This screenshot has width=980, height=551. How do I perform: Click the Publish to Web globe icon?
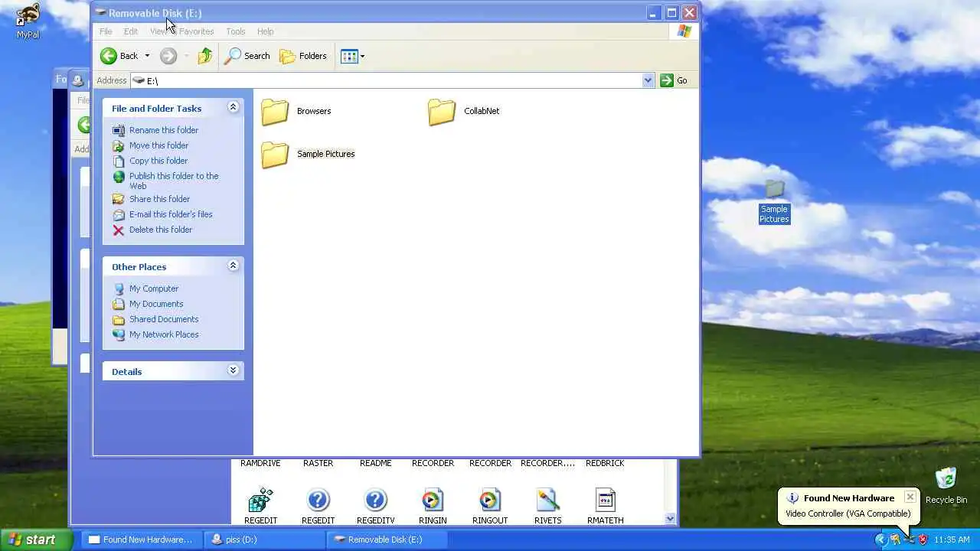coord(119,177)
